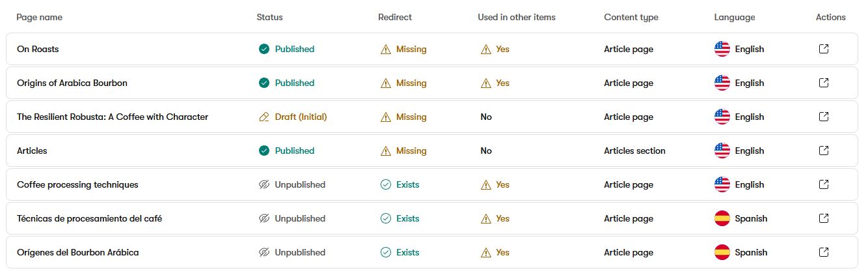
Task: Open the Origins of Arabica Bourbon page
Action: [72, 83]
